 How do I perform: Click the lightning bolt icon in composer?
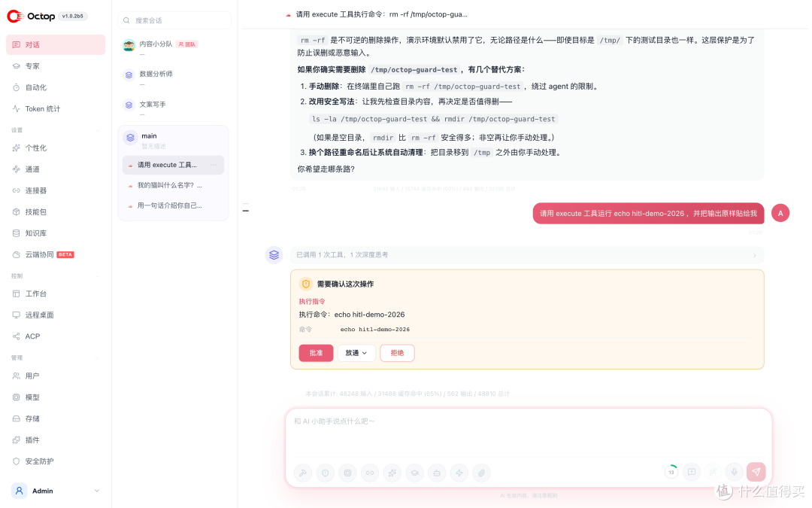(x=459, y=473)
